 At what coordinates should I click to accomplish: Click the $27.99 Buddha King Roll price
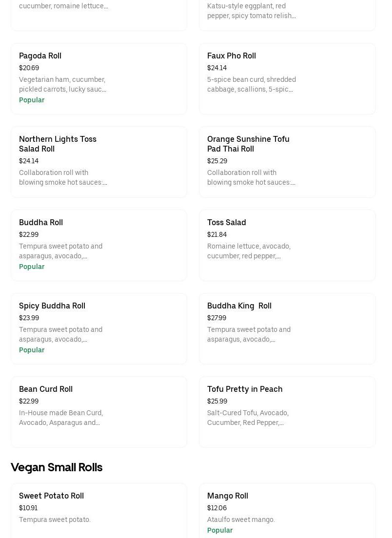tap(216, 318)
